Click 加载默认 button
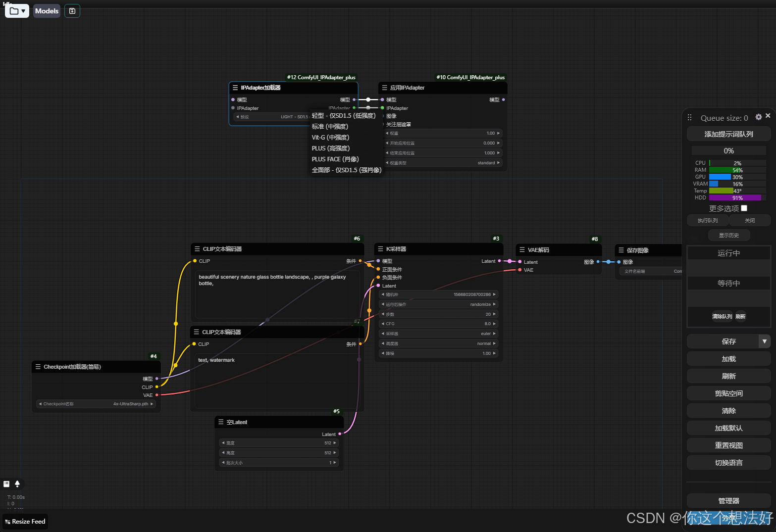 click(x=728, y=428)
